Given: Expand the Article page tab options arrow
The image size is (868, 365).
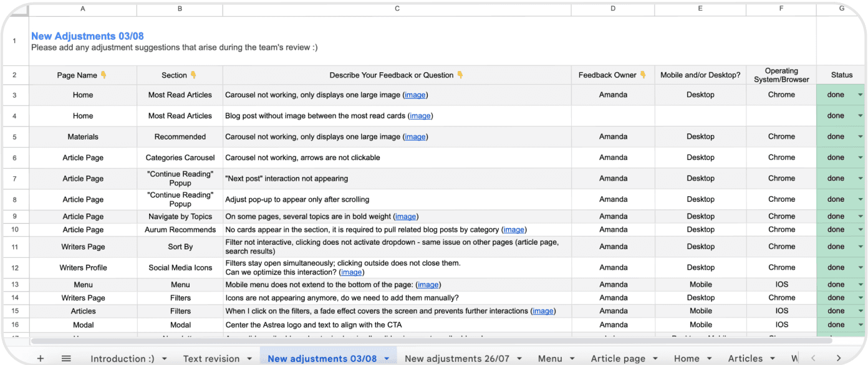Looking at the screenshot, I should 655,359.
